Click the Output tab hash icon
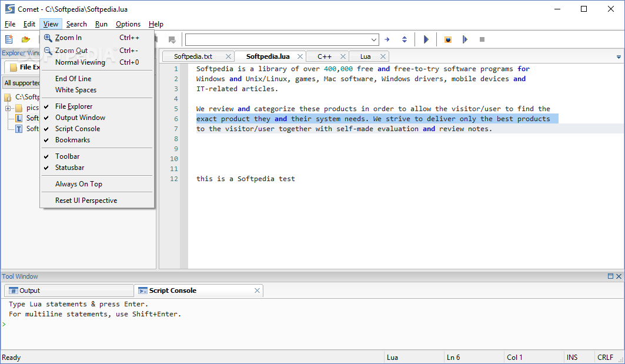 pyautogui.click(x=13, y=290)
